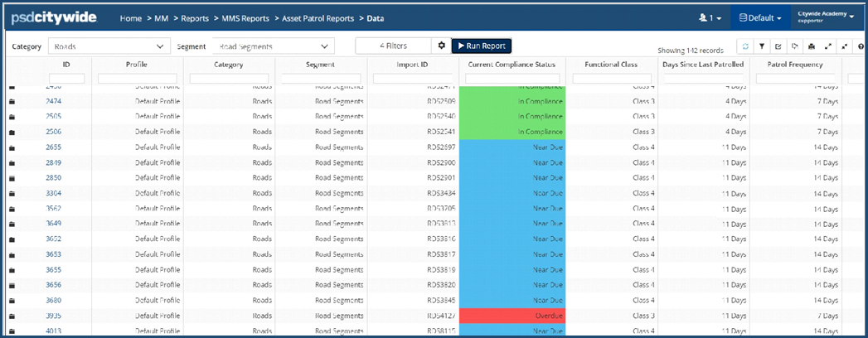Click the filter box under Functional Class

pos(611,79)
